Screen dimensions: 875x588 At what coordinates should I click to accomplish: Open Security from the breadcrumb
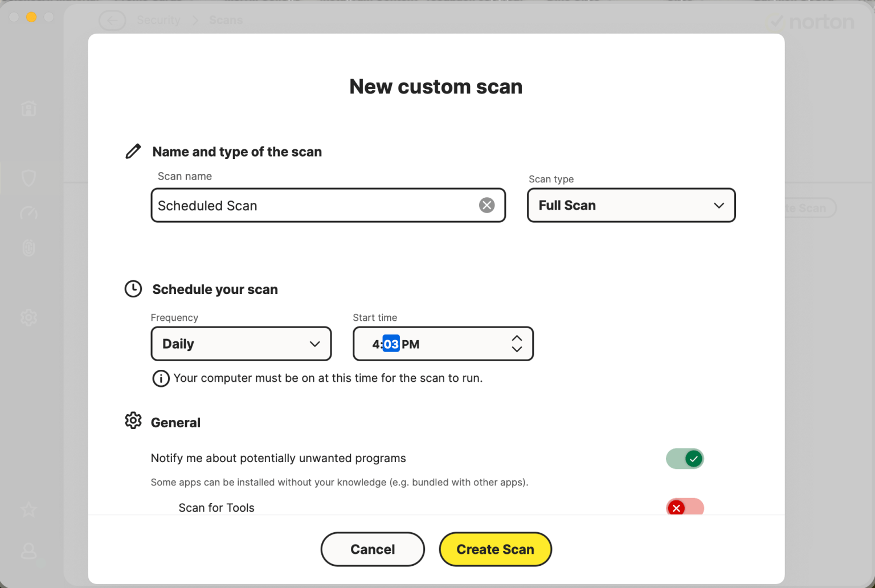[158, 20]
